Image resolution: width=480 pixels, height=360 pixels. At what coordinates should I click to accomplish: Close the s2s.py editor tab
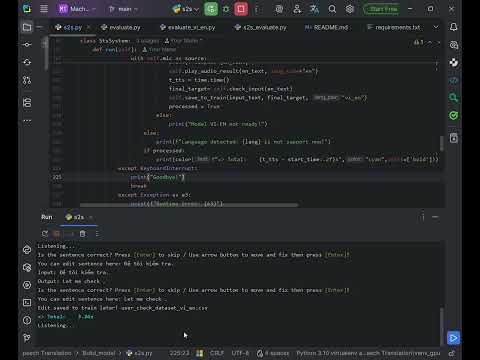88,27
